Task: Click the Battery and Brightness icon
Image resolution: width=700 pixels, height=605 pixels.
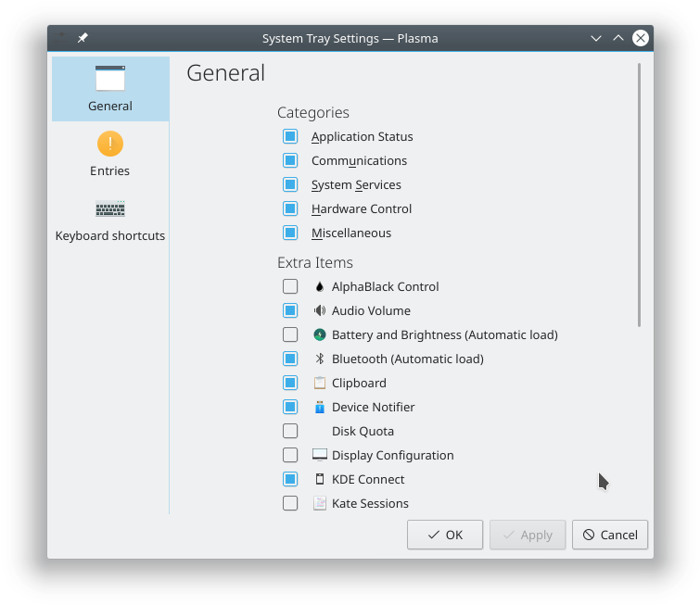Action: pos(320,334)
